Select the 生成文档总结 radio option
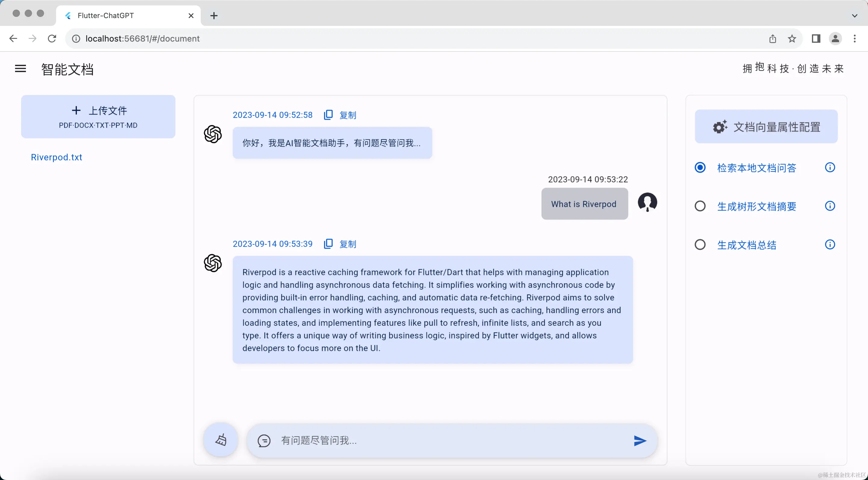This screenshot has height=480, width=868. tap(700, 245)
